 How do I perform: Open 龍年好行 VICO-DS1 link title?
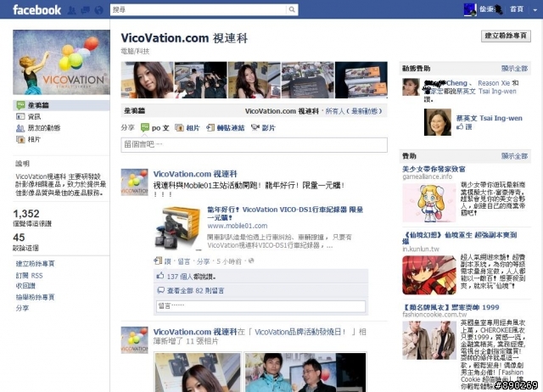[285, 213]
